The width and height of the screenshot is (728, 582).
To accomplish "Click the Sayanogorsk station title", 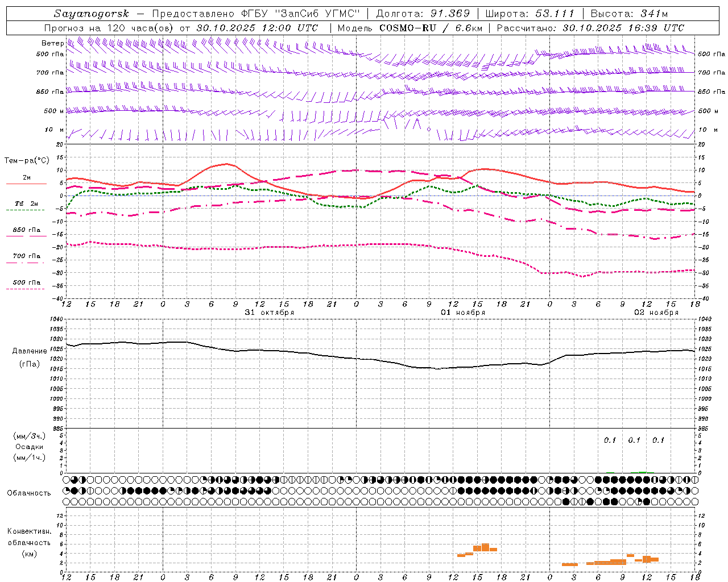I will pyautogui.click(x=92, y=14).
